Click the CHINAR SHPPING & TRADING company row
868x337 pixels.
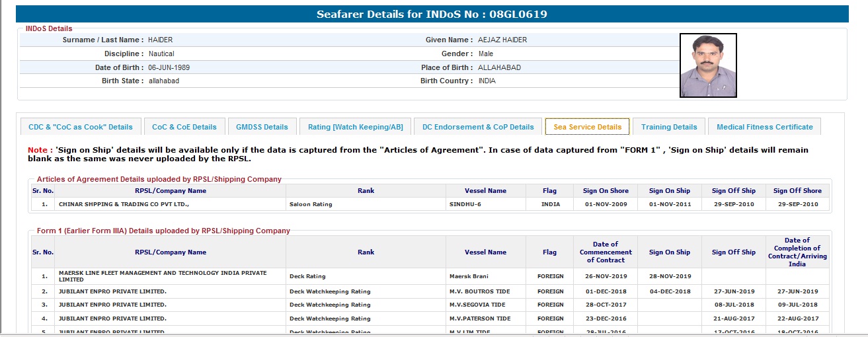[x=124, y=204]
